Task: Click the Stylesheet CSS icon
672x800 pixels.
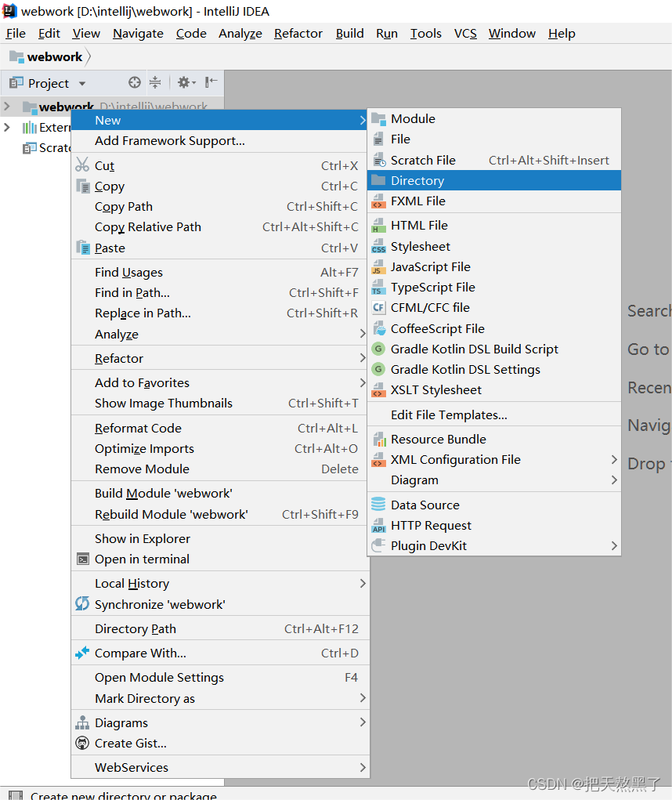Action: (378, 247)
